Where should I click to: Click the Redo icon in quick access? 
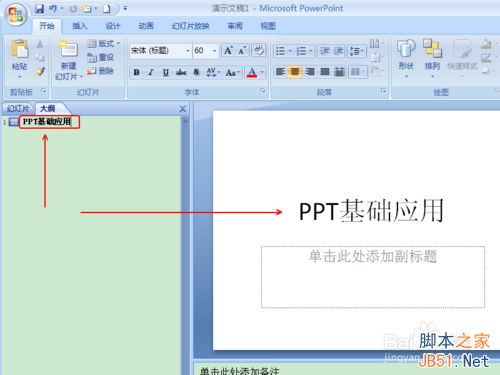click(x=73, y=9)
